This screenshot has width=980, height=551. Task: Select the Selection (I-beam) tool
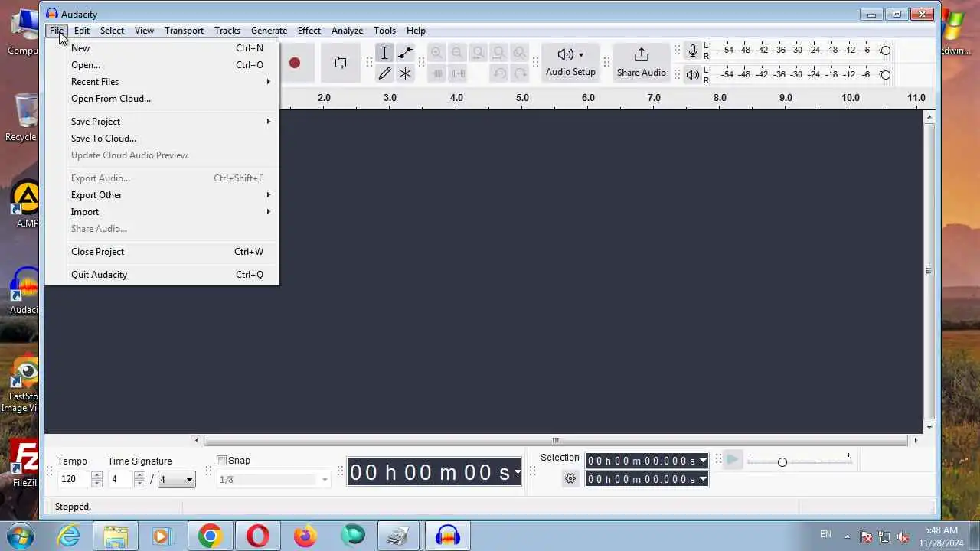coord(384,53)
